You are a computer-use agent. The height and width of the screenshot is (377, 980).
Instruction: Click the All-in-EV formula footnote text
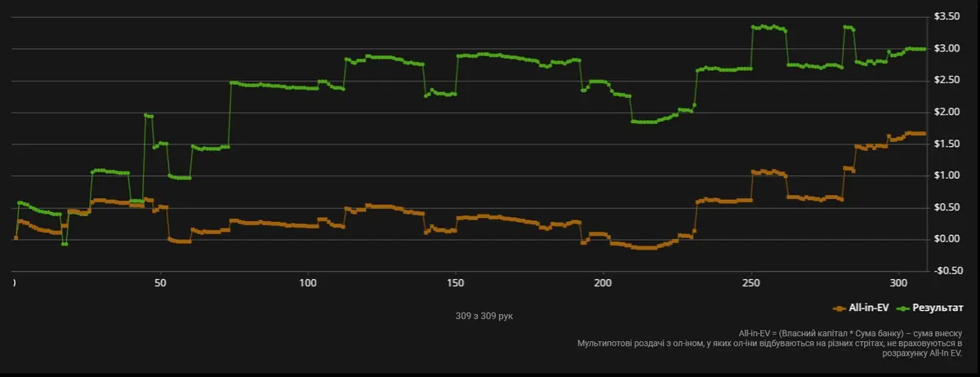849,334
